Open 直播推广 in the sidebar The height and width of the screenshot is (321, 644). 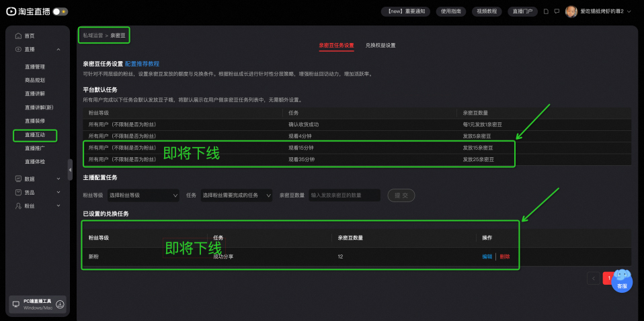35,148
